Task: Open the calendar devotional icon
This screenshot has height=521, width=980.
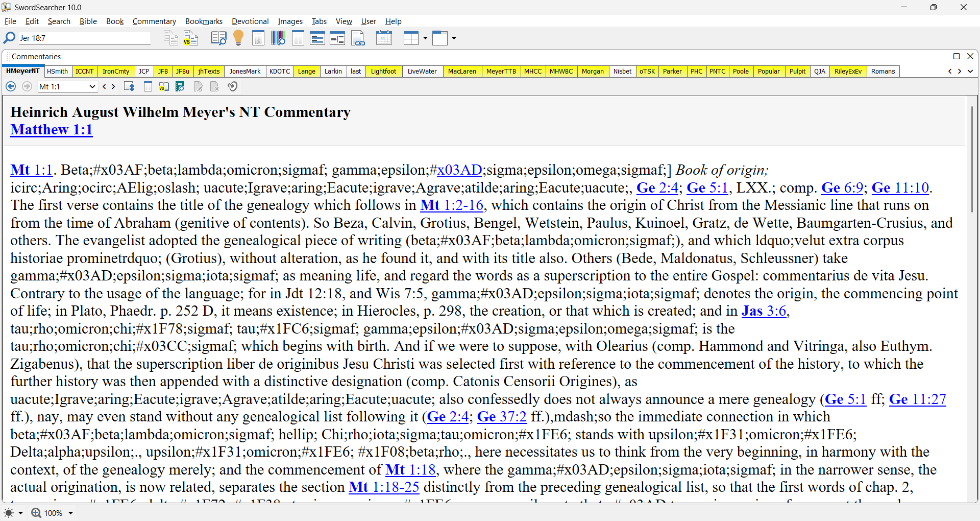Action: [x=384, y=38]
